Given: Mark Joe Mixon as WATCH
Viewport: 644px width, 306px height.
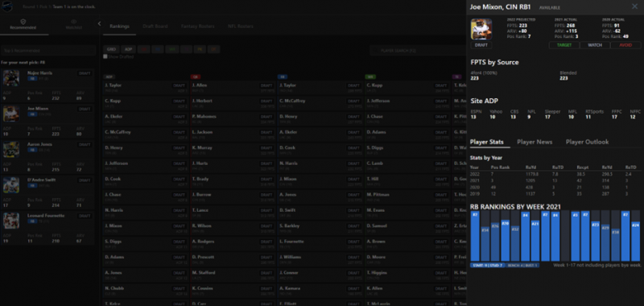Looking at the screenshot, I should tap(595, 45).
